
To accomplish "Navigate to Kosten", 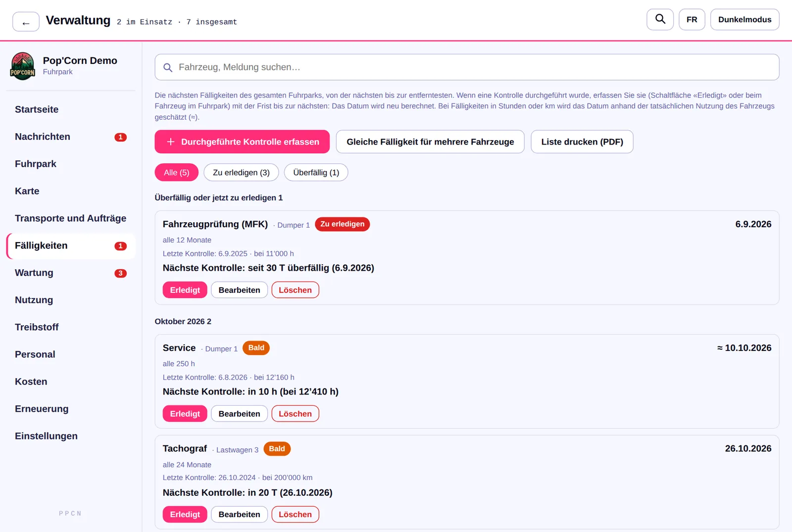I will [x=71, y=382].
